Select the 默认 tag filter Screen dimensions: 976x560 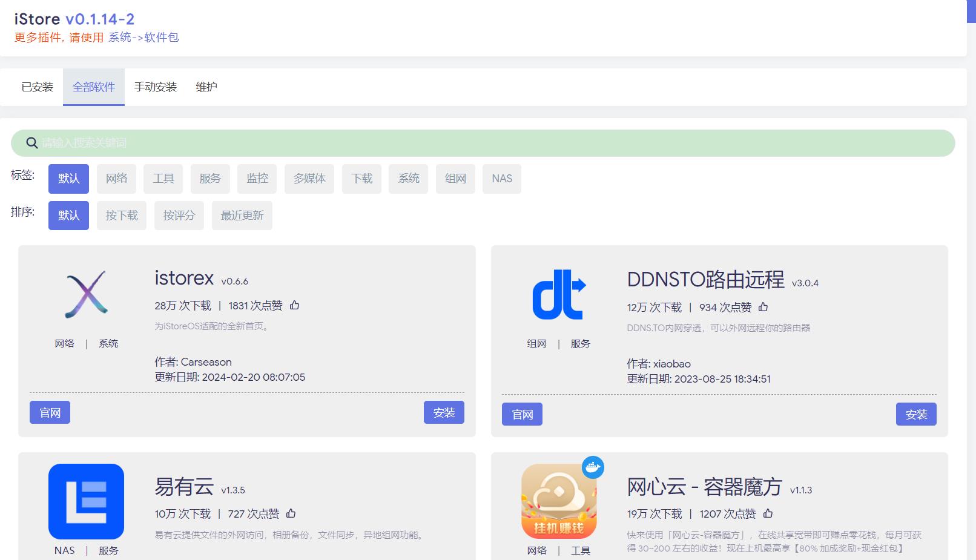pos(68,179)
